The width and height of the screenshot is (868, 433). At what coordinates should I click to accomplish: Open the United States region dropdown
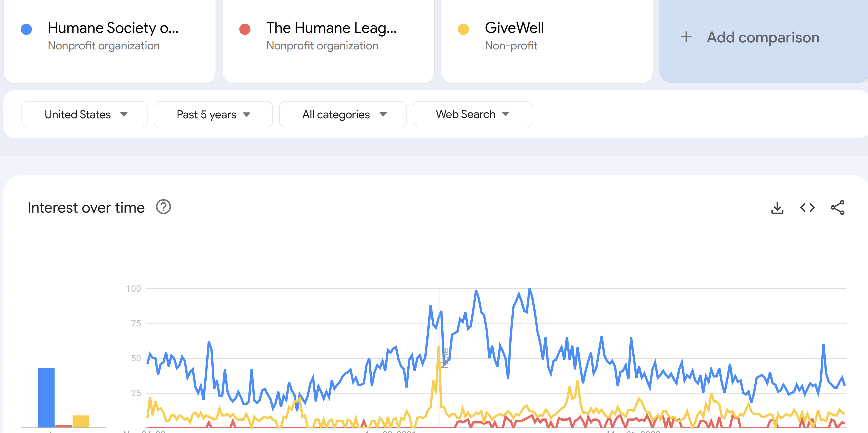(x=84, y=114)
